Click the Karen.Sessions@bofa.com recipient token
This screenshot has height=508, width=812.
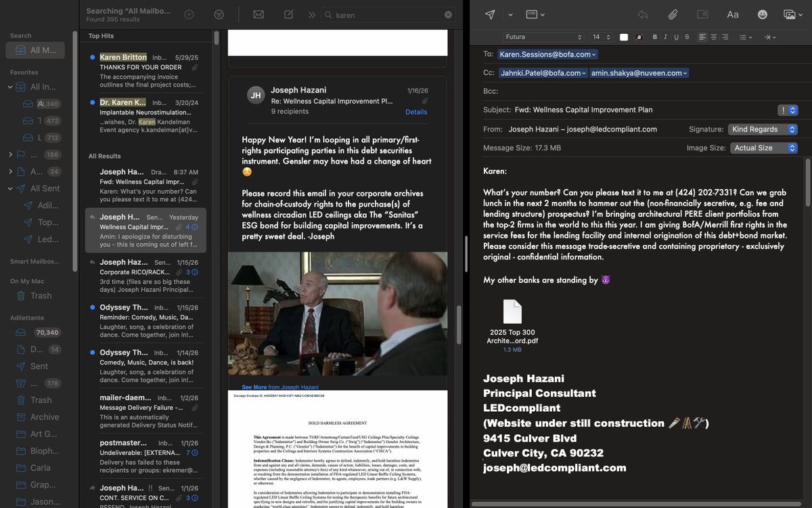548,54
